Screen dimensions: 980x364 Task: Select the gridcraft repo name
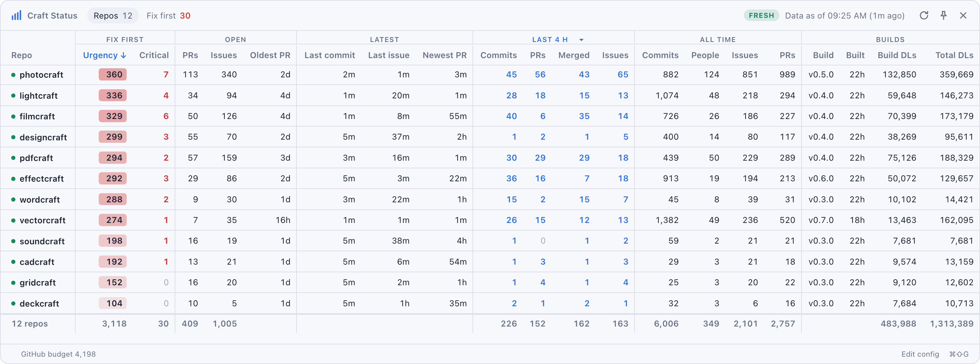38,282
